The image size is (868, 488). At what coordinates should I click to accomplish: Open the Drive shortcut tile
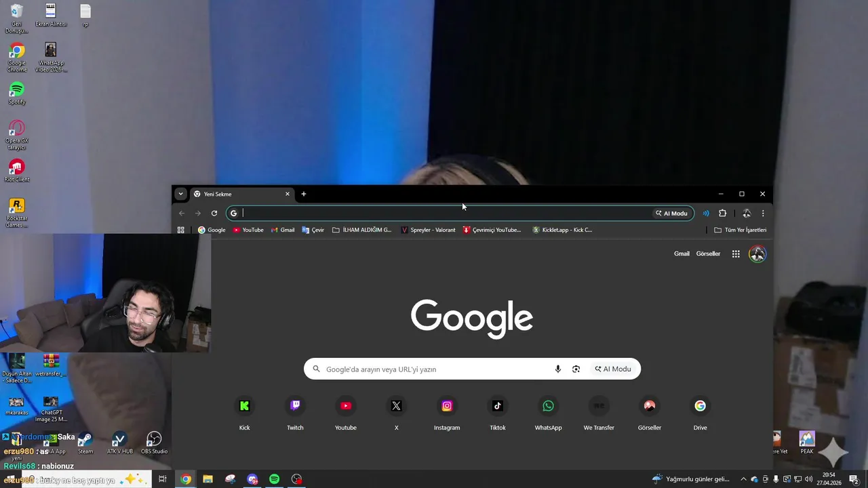coord(700,413)
